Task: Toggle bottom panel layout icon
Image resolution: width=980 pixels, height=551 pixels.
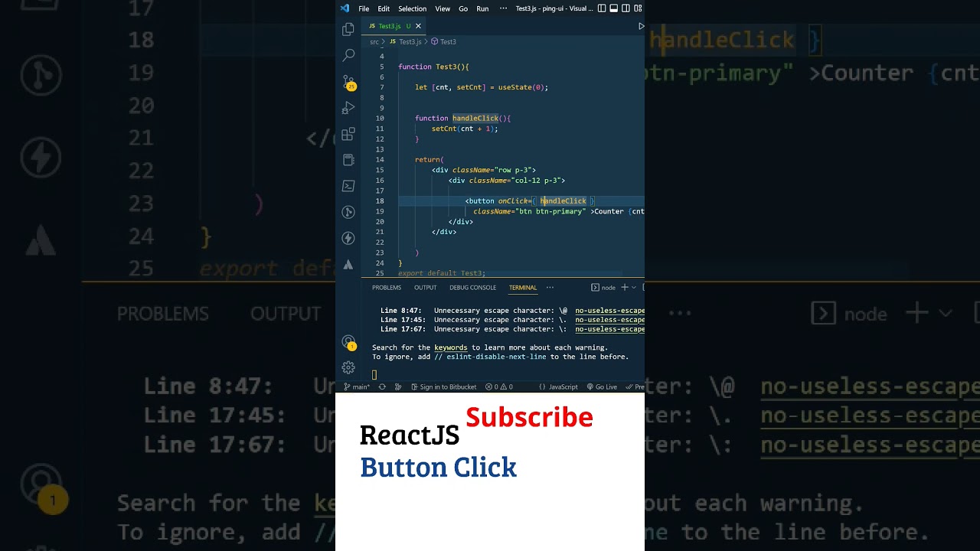Action: [x=614, y=8]
